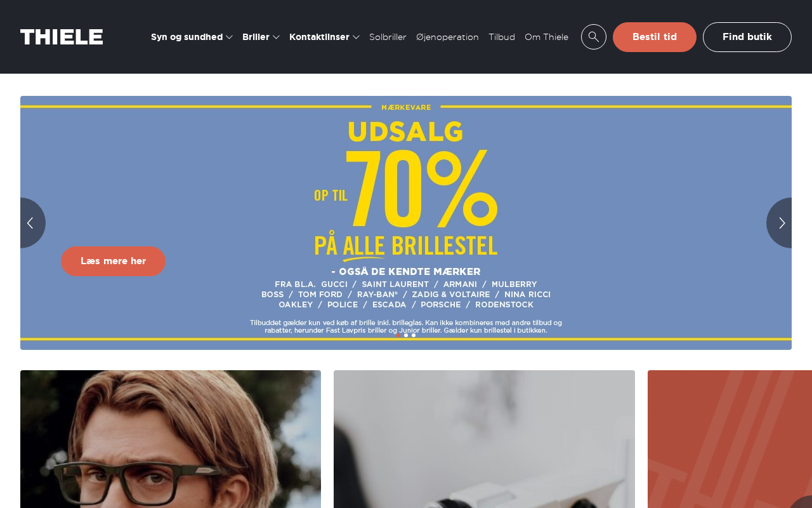Viewport: 812px width, 508px height.
Task: Select the first carousel dot indicator
Action: [x=399, y=335]
